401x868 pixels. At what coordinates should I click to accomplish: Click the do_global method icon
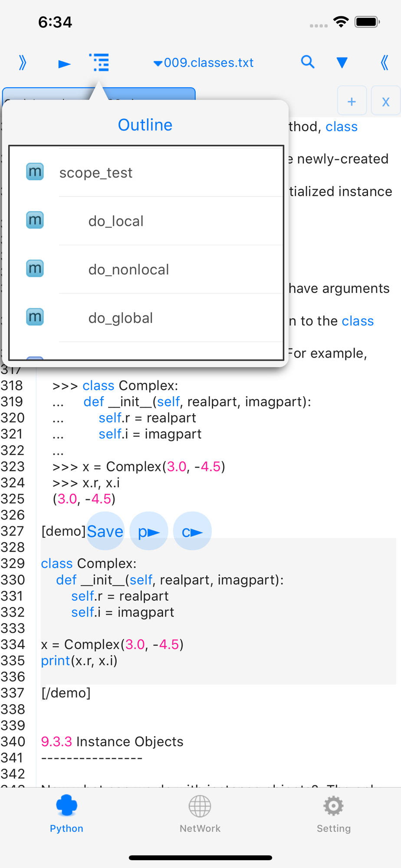pyautogui.click(x=35, y=317)
